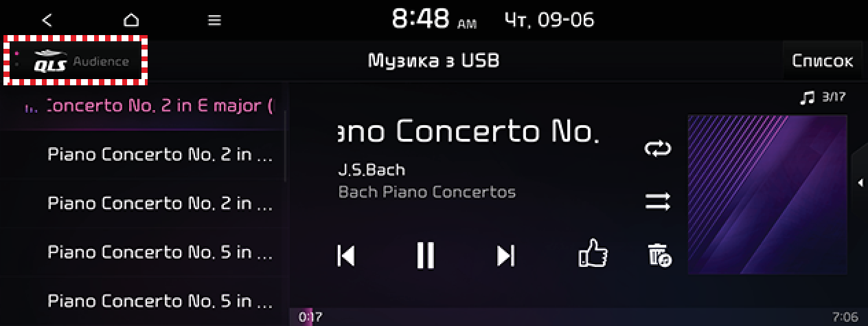Click the purple album art thumbnail
This screenshot has height=326, width=868.
pos(767,195)
